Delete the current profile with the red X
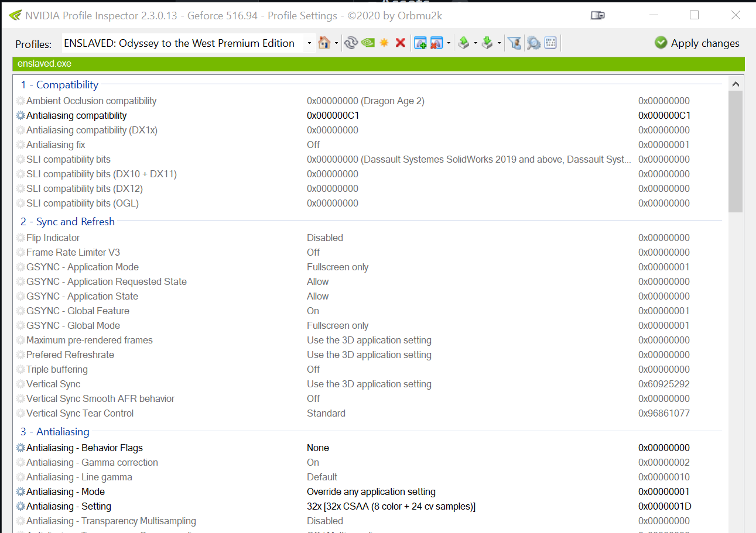The height and width of the screenshot is (533, 756). pos(401,43)
